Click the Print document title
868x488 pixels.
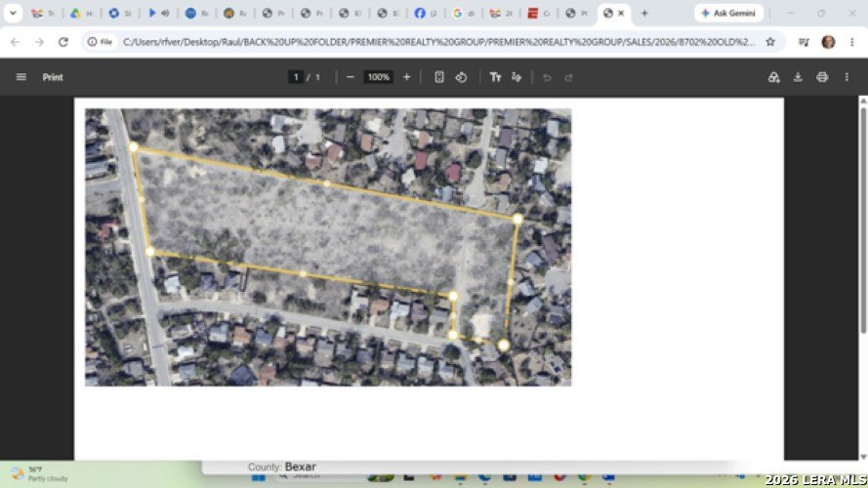(x=53, y=77)
